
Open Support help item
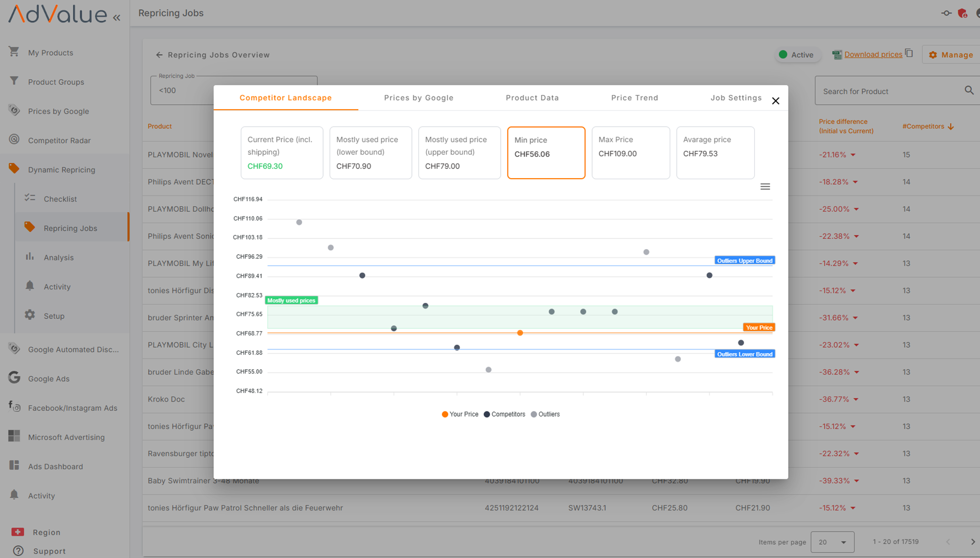click(49, 551)
